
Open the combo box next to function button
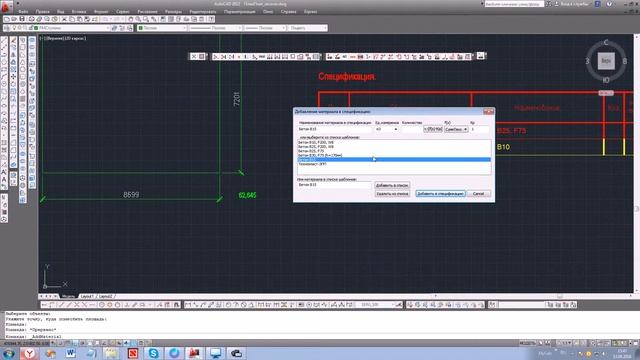(x=456, y=129)
